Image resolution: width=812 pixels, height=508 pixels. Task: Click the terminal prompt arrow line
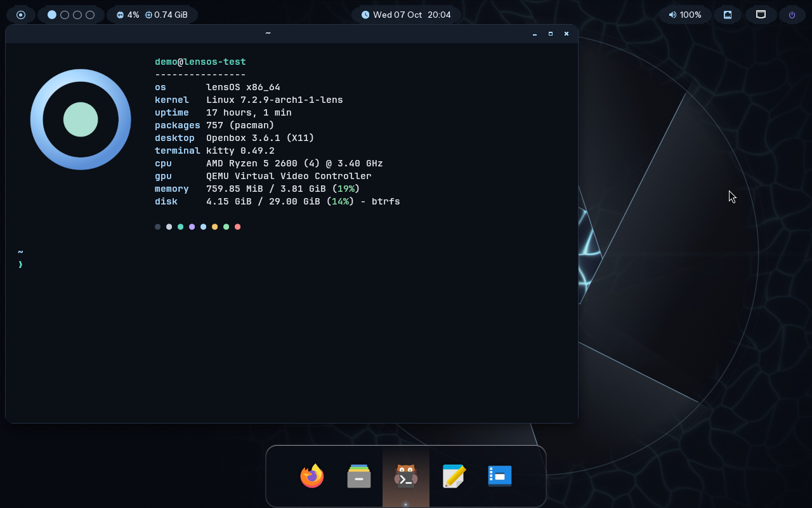(x=21, y=265)
